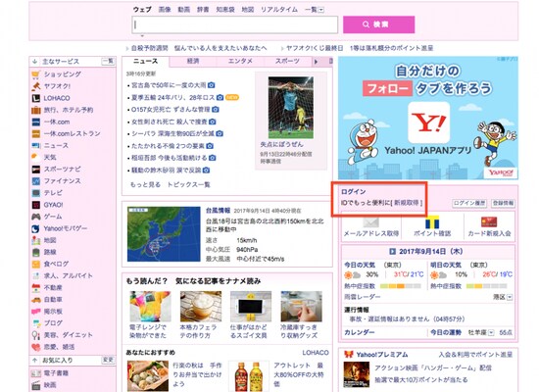Open the 美容、ダイエット icon
This screenshot has width=539, height=392.
35,335
